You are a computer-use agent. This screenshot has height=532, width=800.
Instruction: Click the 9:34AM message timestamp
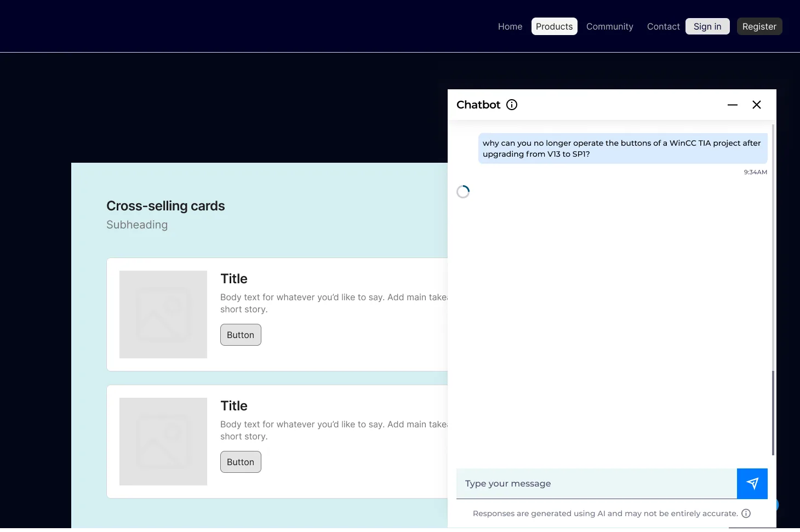tap(756, 172)
